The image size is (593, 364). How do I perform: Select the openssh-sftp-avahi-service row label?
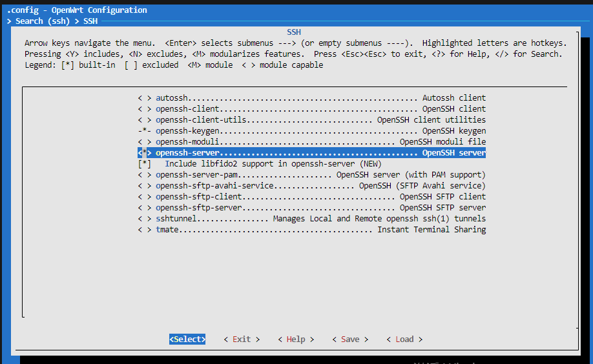214,186
